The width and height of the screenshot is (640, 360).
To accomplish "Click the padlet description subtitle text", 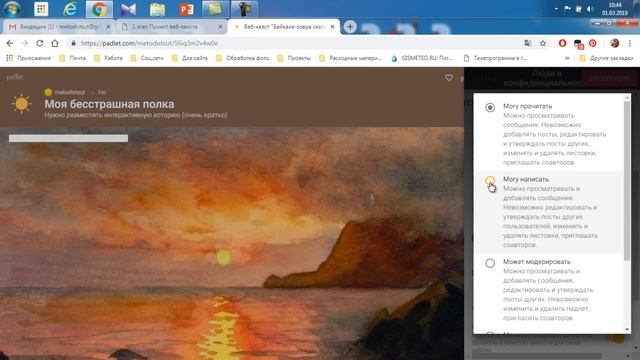I will coord(136,115).
